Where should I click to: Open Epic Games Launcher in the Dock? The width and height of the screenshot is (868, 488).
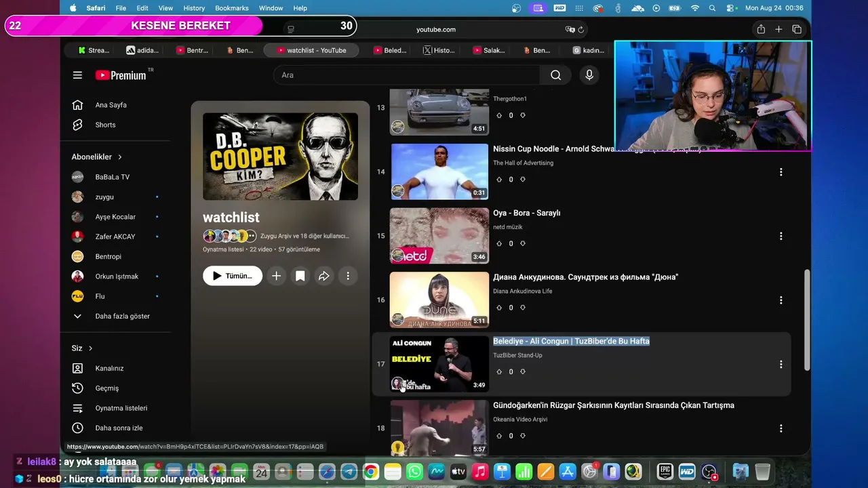665,472
